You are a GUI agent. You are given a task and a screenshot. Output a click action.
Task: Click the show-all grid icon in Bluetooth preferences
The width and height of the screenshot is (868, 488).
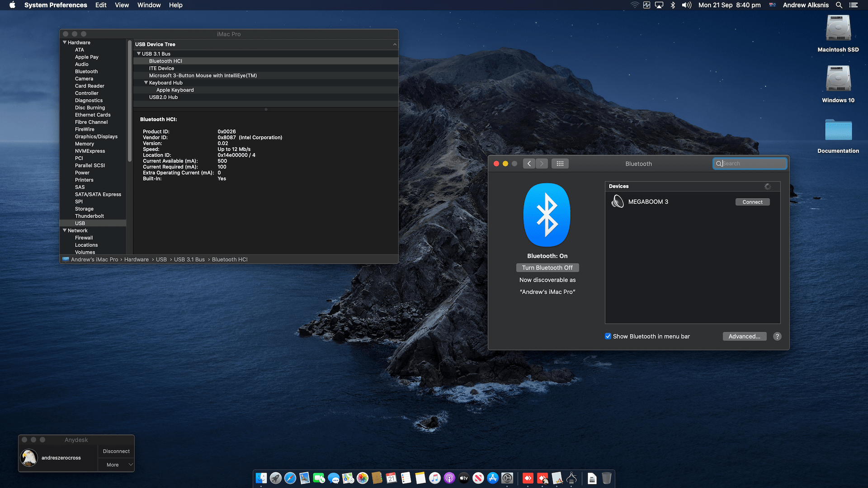pyautogui.click(x=560, y=164)
